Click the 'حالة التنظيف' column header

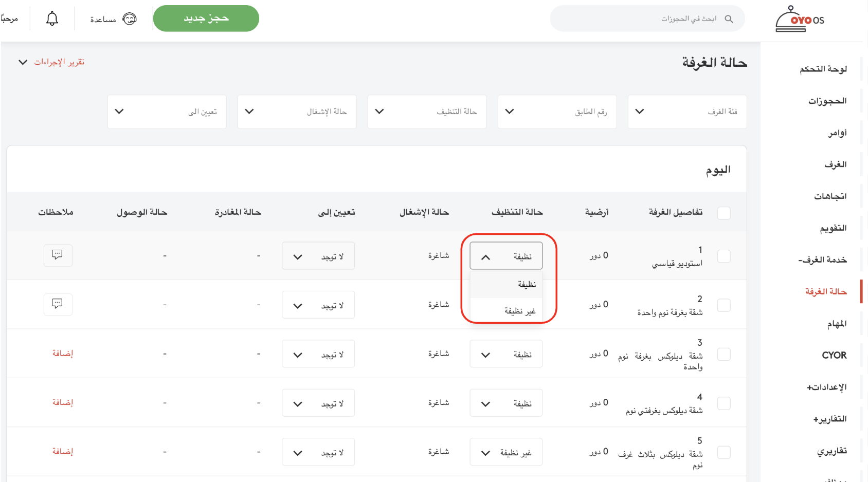(x=517, y=212)
